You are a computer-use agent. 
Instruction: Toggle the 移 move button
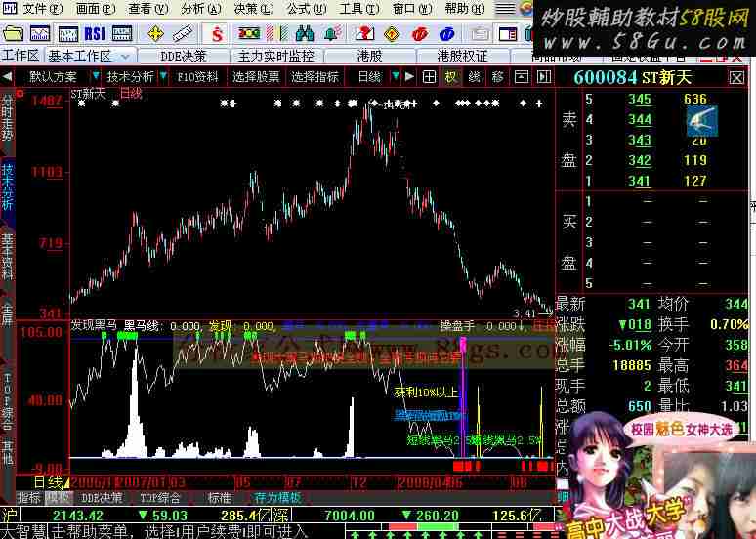point(497,77)
